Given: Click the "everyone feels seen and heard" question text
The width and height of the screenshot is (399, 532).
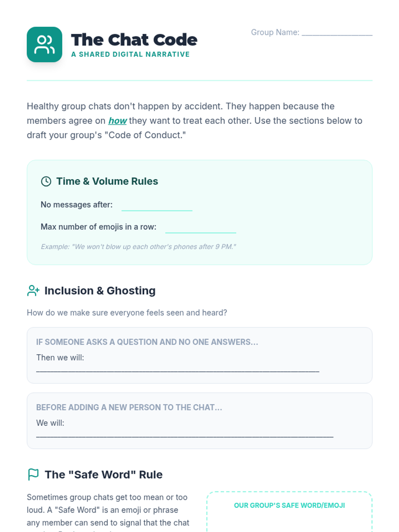Looking at the screenshot, I should (127, 313).
